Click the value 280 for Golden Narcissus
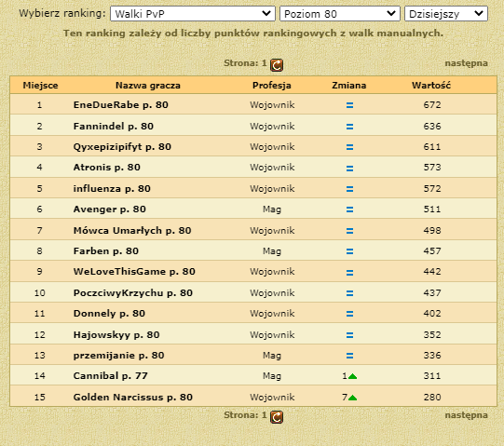The image size is (504, 446). (432, 398)
